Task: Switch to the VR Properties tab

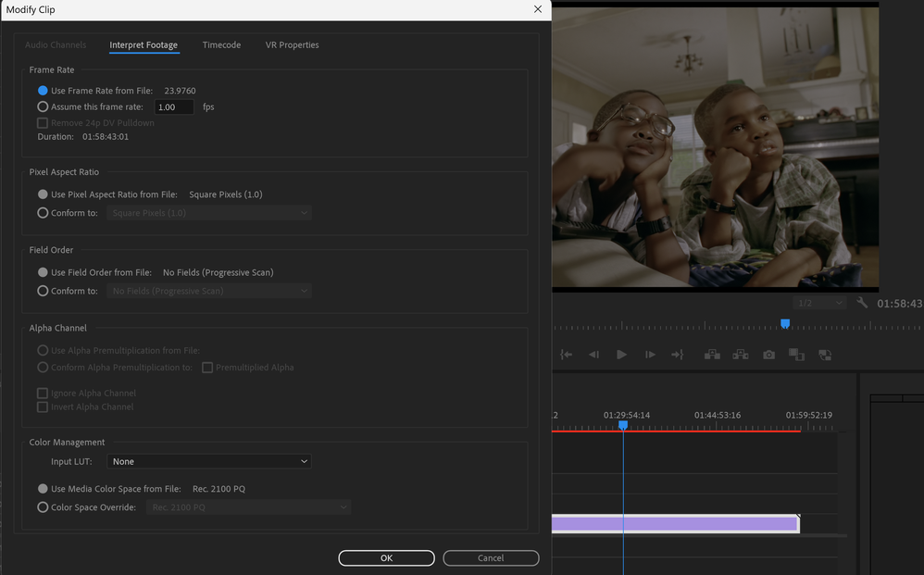Action: click(x=292, y=44)
